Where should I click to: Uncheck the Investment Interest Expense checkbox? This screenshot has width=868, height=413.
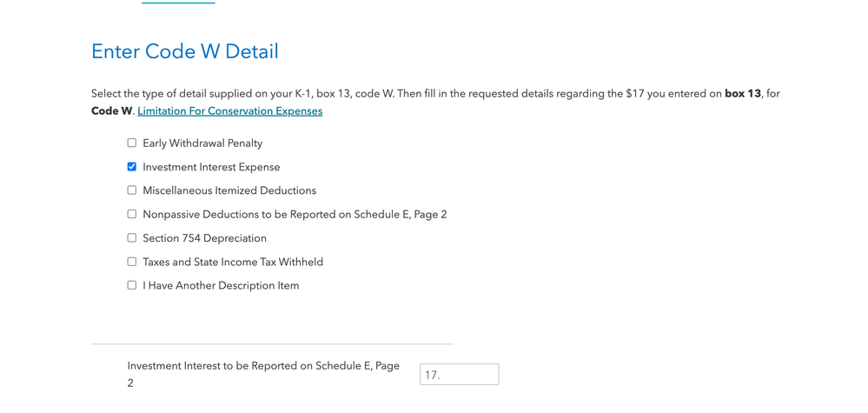pyautogui.click(x=132, y=167)
